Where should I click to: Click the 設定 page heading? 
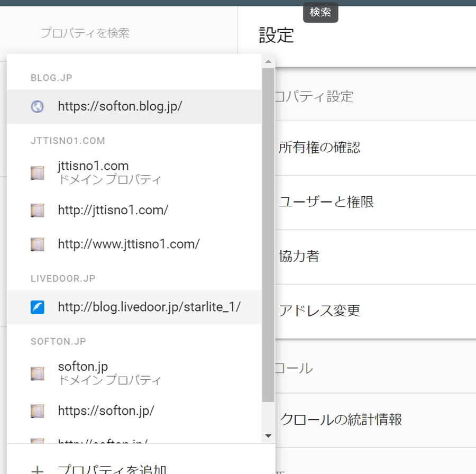[276, 35]
